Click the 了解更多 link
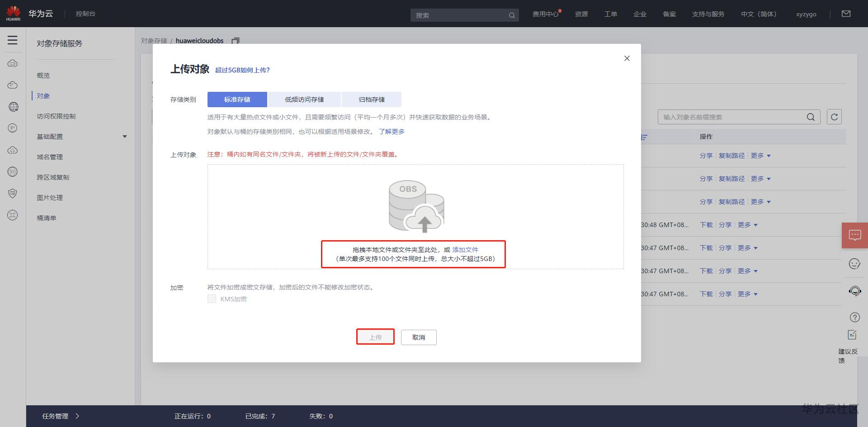The width and height of the screenshot is (868, 427). point(392,132)
